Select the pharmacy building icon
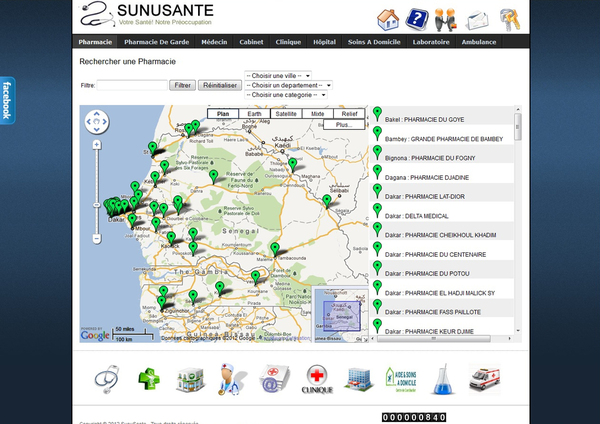Image resolution: width=600 pixels, height=424 pixels. click(x=190, y=380)
